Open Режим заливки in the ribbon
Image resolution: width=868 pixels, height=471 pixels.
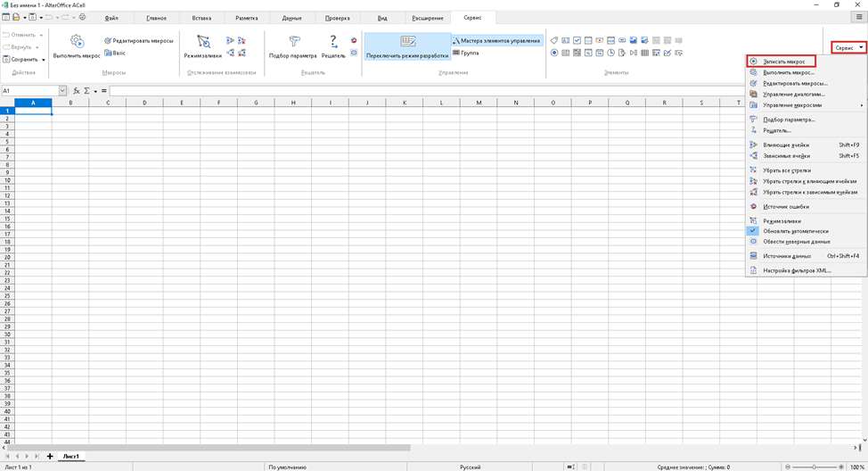[202, 45]
